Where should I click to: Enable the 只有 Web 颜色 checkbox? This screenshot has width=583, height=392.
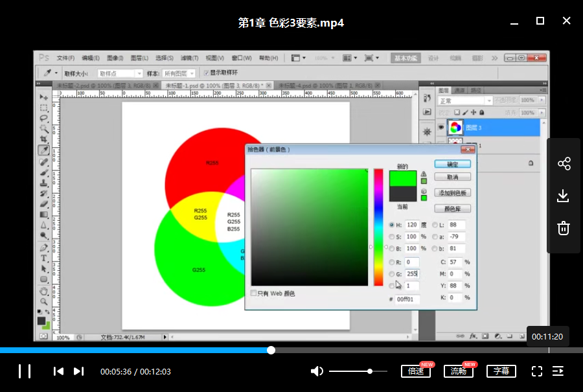click(254, 293)
